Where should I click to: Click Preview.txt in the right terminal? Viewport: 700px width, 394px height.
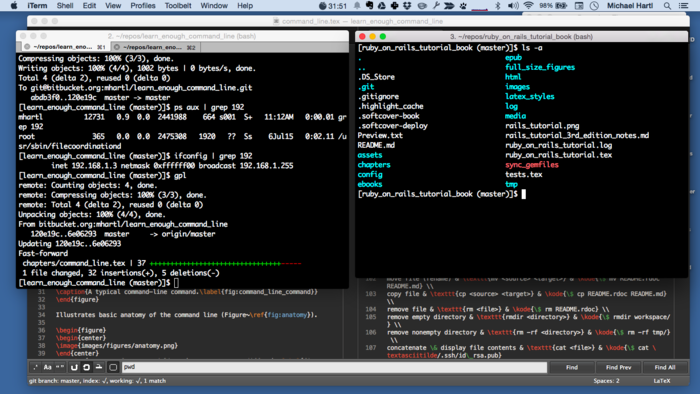pos(380,135)
